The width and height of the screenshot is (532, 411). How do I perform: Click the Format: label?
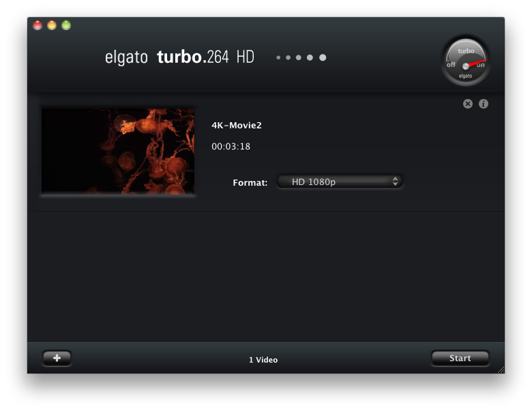(250, 183)
